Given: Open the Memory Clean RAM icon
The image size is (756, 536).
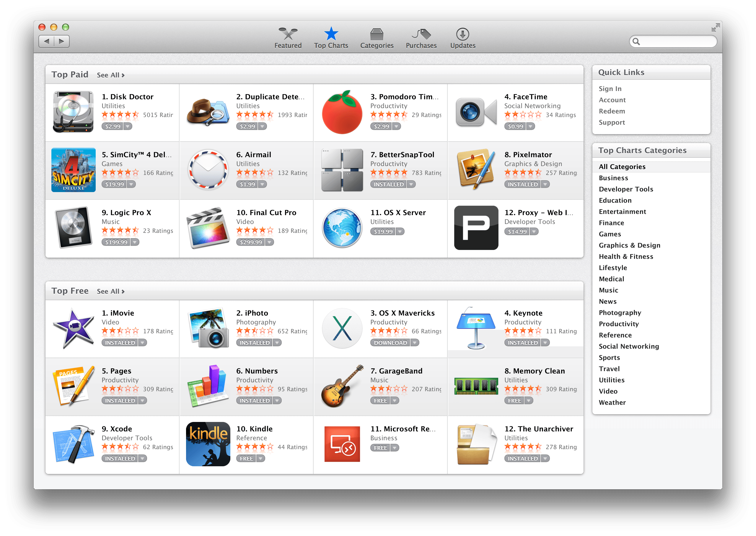Looking at the screenshot, I should coord(476,386).
